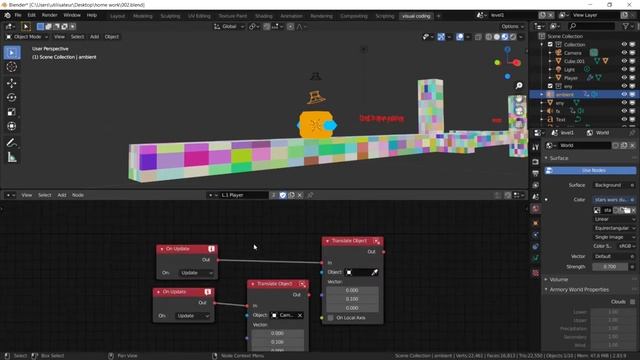Viewport: 640px width, 360px height.
Task: Toggle pin icon in node editor header
Action: pos(310,195)
